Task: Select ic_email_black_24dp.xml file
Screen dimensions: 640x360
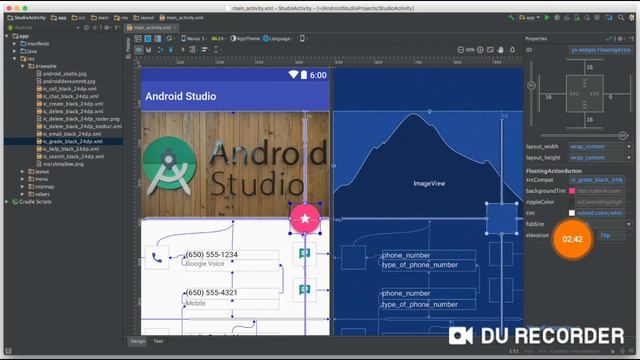Action: (x=72, y=134)
